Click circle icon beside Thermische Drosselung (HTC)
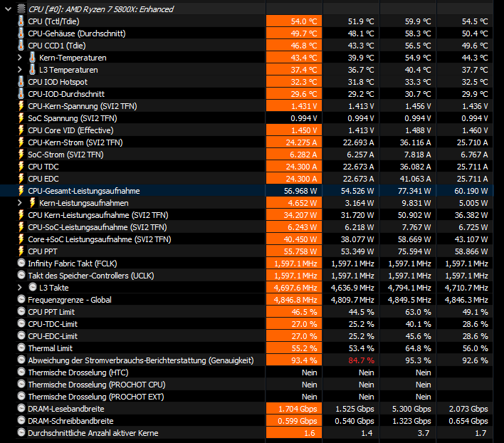504x443 pixels. coord(21,372)
